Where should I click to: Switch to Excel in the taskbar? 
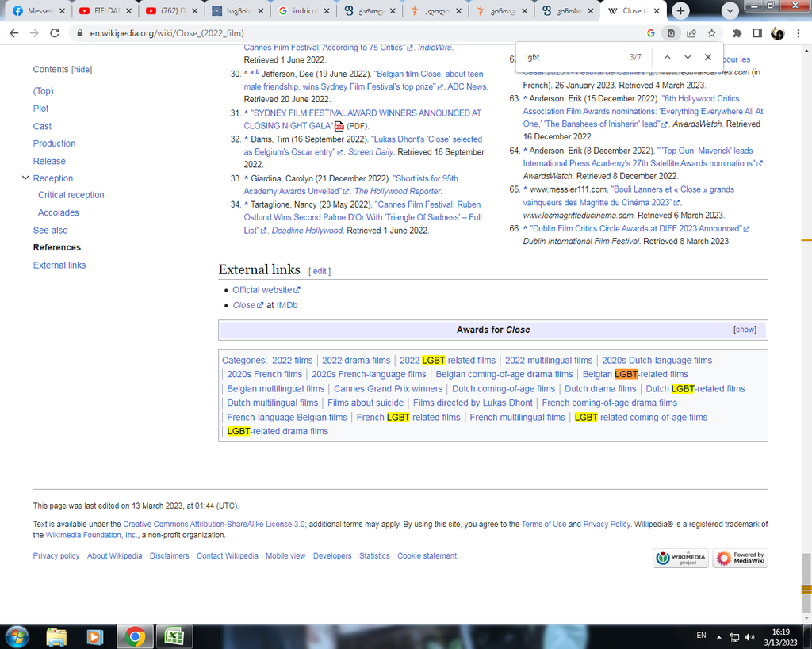pos(174,636)
